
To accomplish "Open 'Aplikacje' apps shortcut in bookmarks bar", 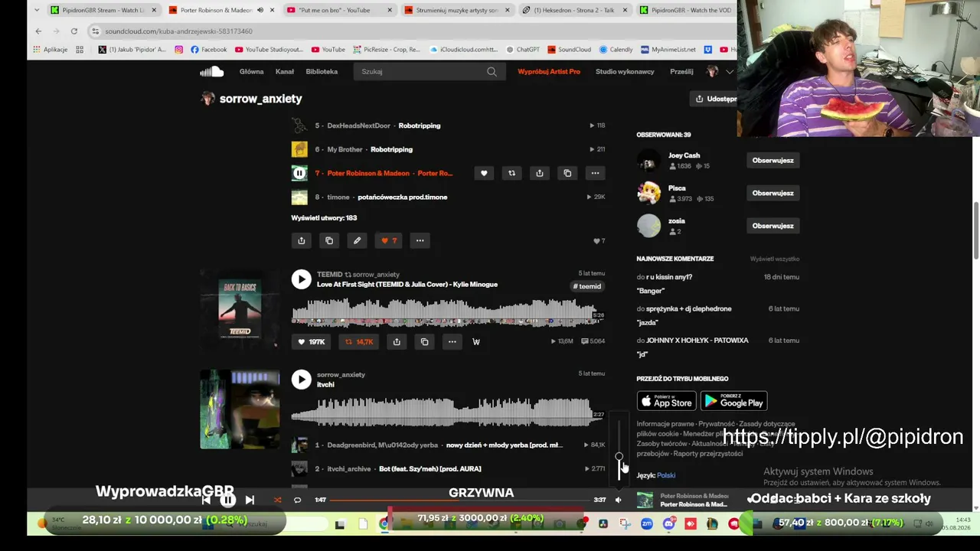I will [50, 50].
